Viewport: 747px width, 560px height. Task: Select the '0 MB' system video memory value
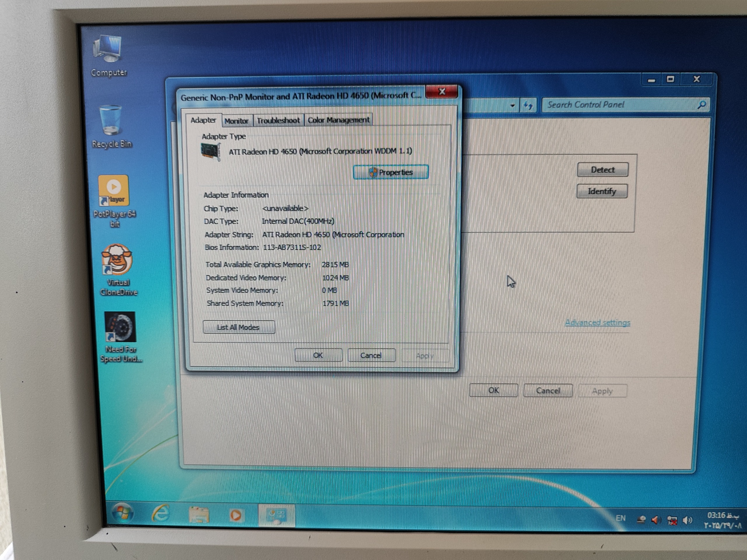[330, 290]
